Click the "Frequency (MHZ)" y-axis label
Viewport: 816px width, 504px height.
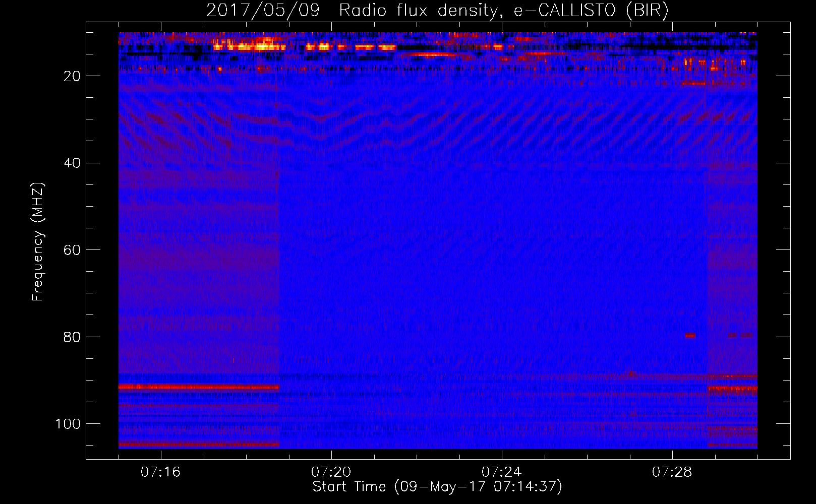coord(38,242)
